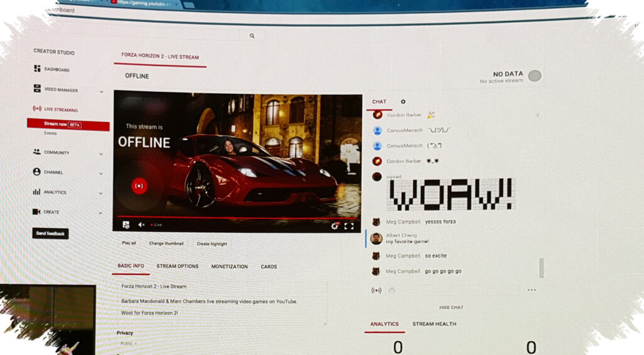644x355 pixels.
Task: Open emoji picker in chat input
Action: pos(392,291)
